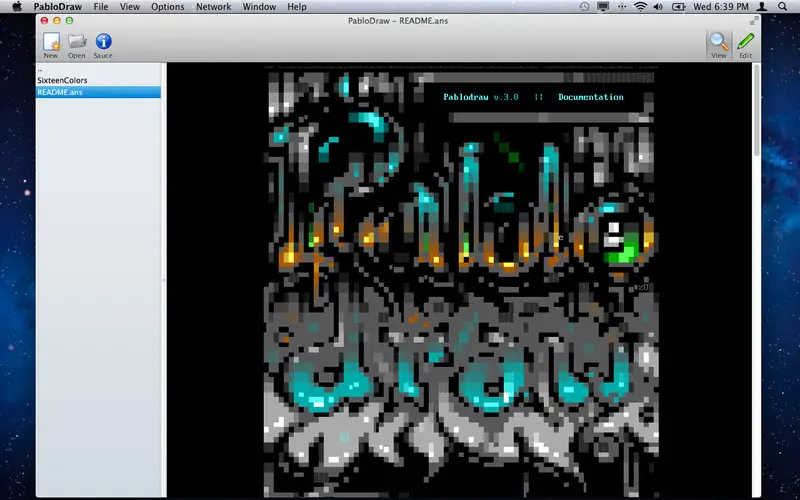Open the Options menu
The height and width of the screenshot is (500, 800).
(x=167, y=7)
